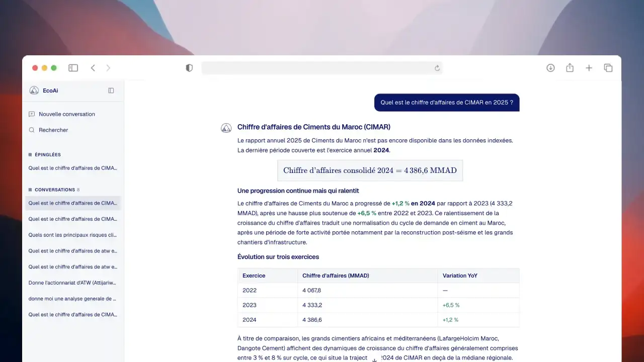
Task: Toggle the browser sidebar panel icon
Action: point(73,68)
